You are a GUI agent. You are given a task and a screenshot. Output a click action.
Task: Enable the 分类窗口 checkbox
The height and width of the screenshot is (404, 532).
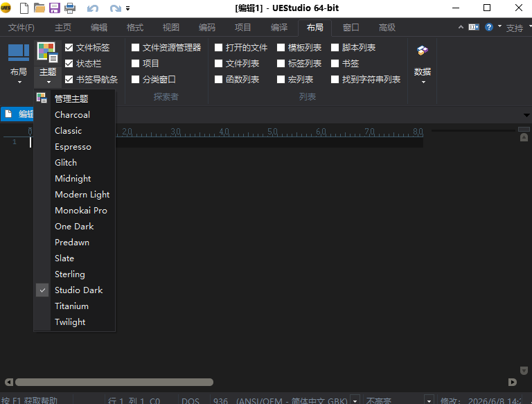coord(135,80)
